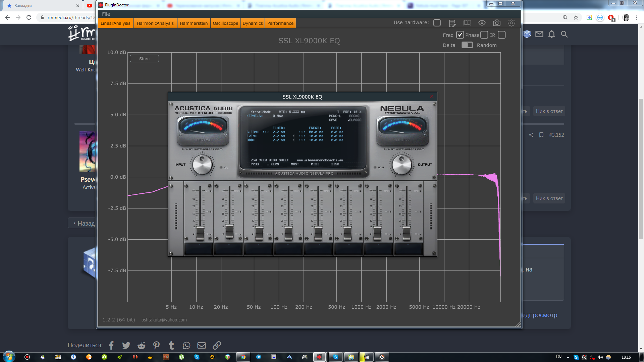Select the Dynamics tab
This screenshot has width=644, height=362.
point(253,23)
